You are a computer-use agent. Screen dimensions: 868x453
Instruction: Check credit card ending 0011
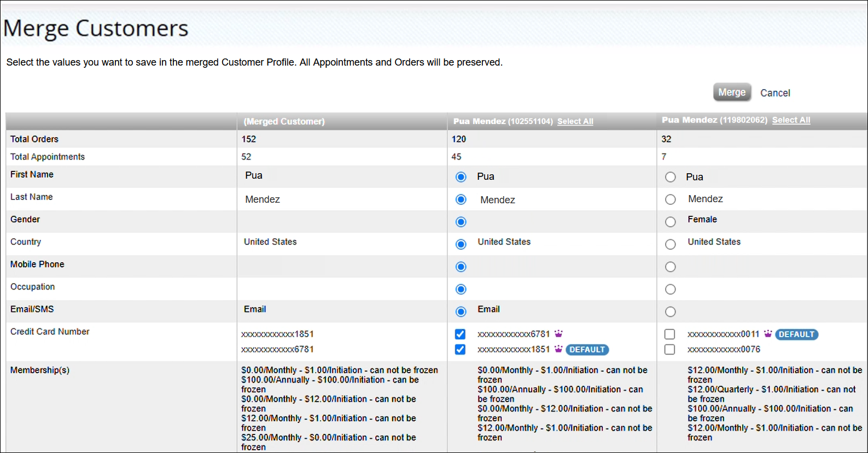coord(670,334)
